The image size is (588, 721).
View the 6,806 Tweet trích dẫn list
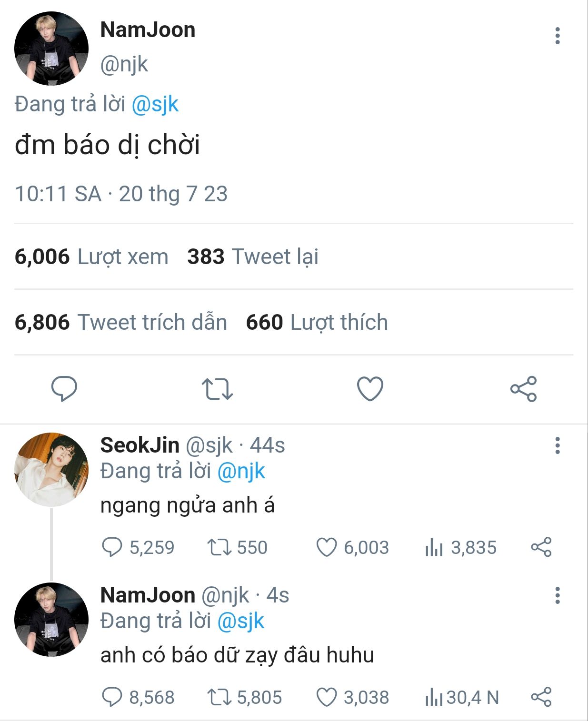(x=121, y=322)
